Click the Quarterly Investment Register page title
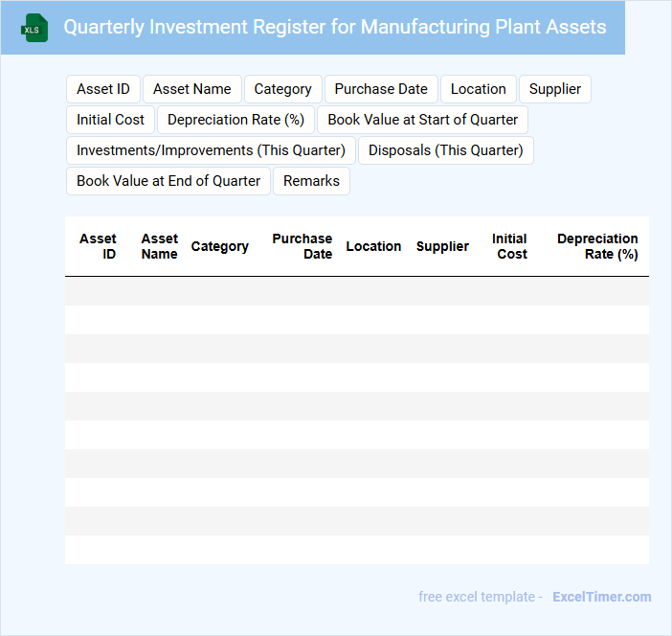Viewport: 672px width, 636px height. click(x=335, y=27)
